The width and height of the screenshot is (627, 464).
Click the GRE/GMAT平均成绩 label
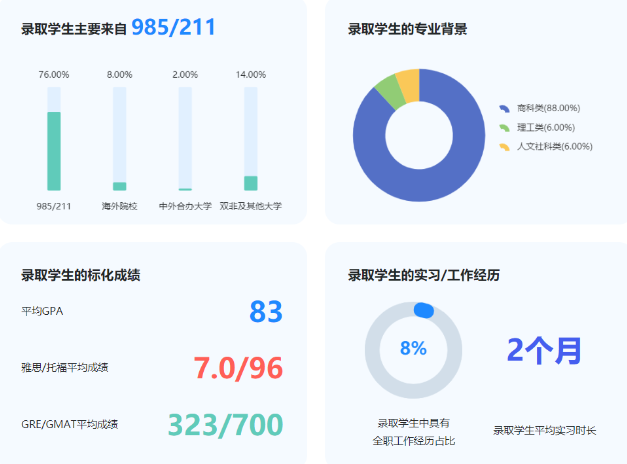point(70,424)
